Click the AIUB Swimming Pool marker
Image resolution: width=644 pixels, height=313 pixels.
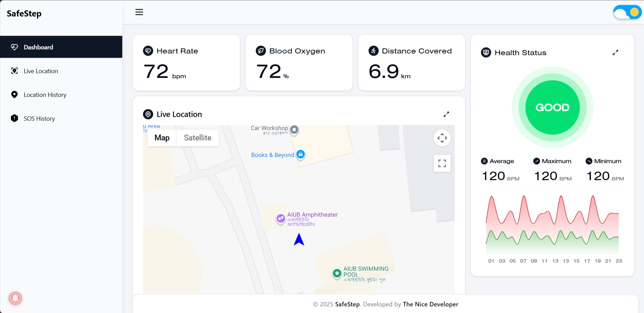tap(337, 273)
